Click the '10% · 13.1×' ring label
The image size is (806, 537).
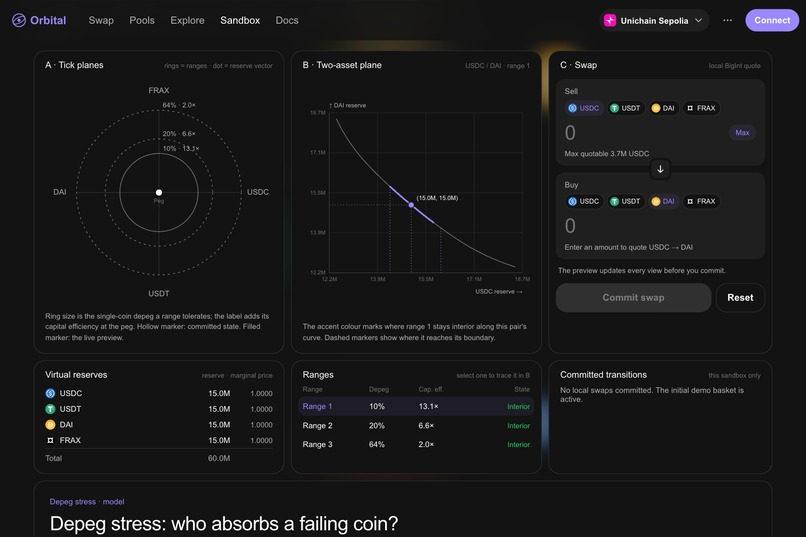point(181,149)
